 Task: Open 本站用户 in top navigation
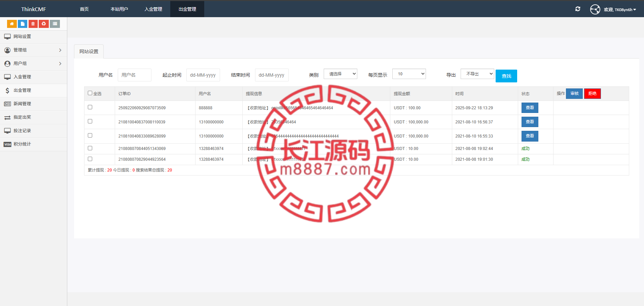pyautogui.click(x=119, y=9)
